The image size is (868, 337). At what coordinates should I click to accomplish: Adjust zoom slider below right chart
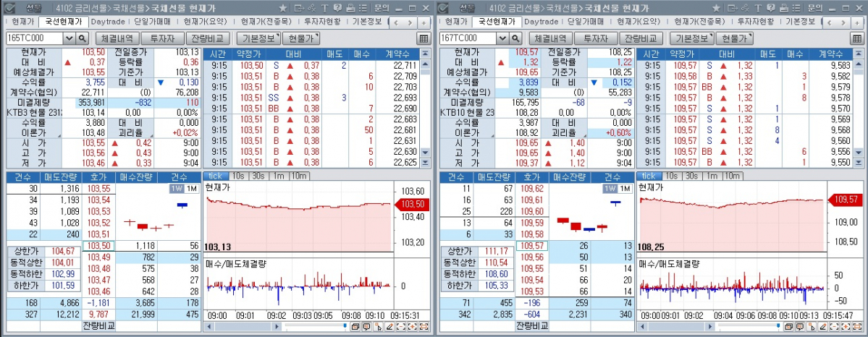779,326
